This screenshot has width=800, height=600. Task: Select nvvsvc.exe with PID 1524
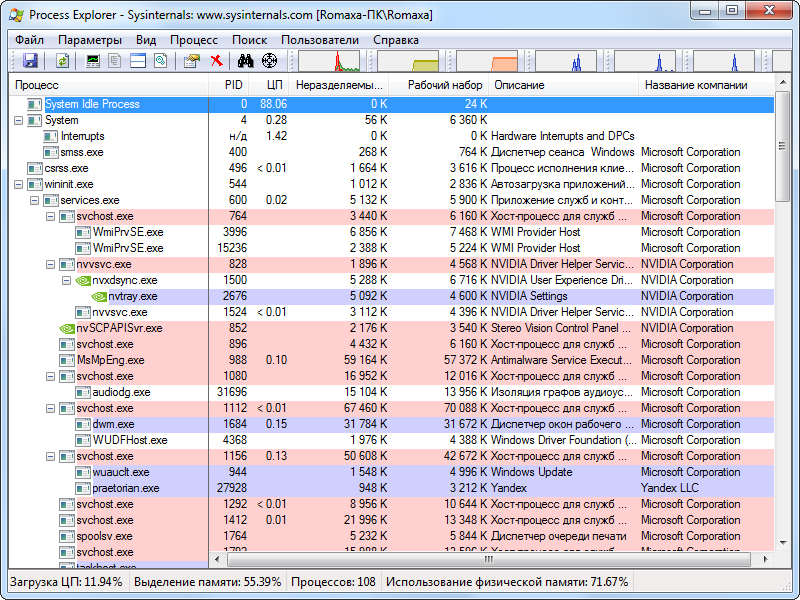pos(391,313)
